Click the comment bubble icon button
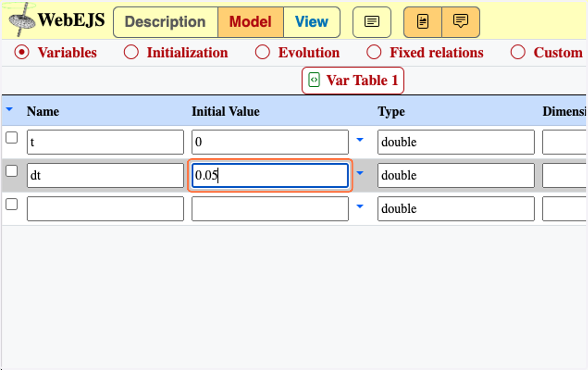588x370 pixels. coord(461,22)
